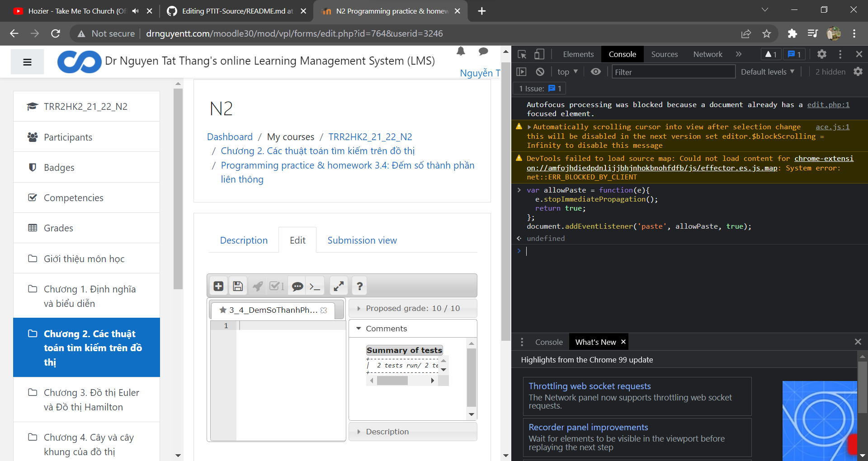Open the Description tab
Viewport: 868px width, 461px height.
(x=244, y=240)
